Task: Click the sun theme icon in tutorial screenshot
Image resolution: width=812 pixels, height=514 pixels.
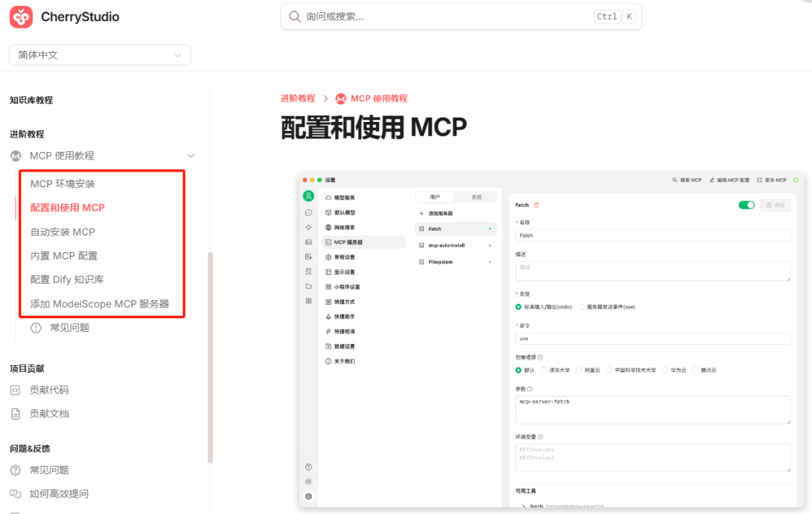Action: [309, 482]
